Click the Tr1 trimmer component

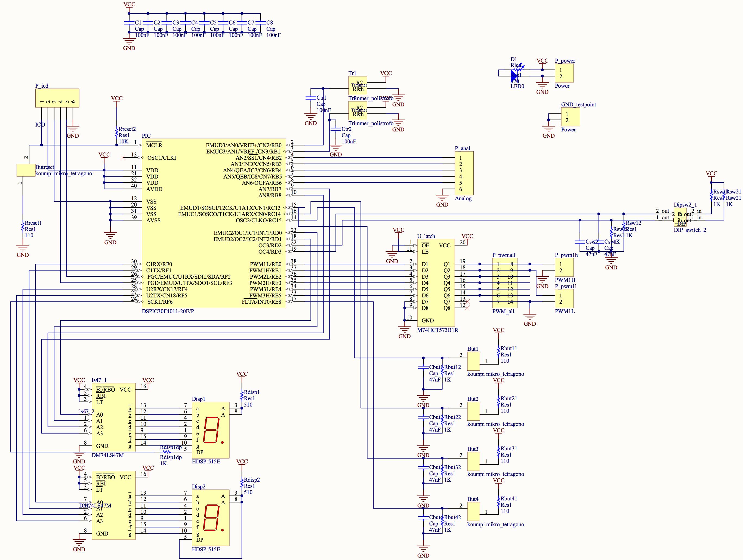[358, 86]
